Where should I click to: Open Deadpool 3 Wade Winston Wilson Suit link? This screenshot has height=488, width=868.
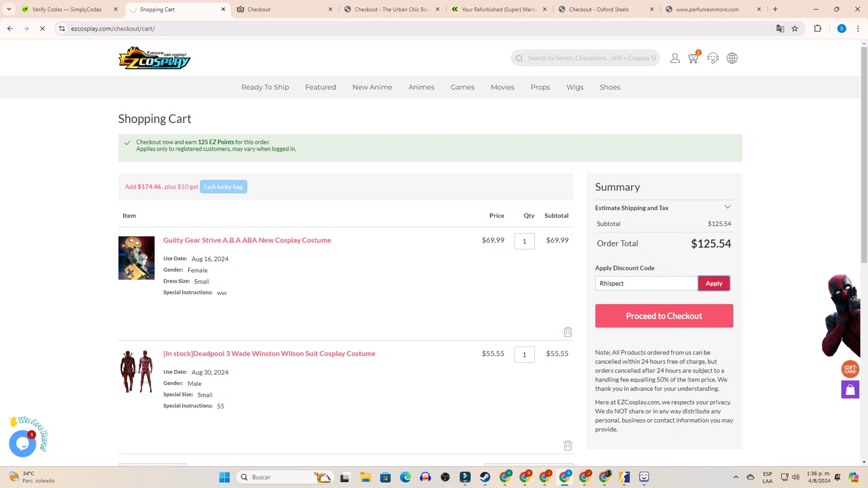click(269, 353)
